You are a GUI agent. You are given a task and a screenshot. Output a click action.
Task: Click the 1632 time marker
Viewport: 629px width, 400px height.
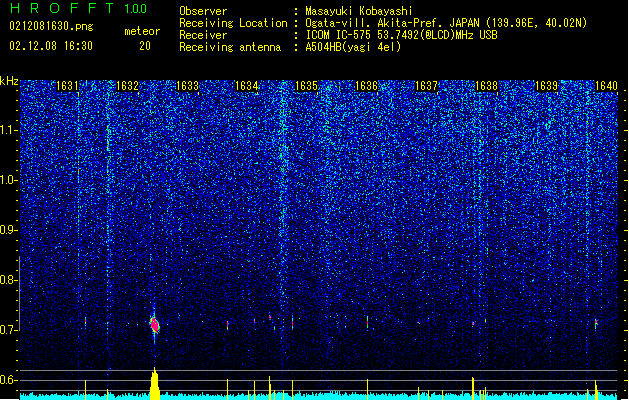[127, 86]
